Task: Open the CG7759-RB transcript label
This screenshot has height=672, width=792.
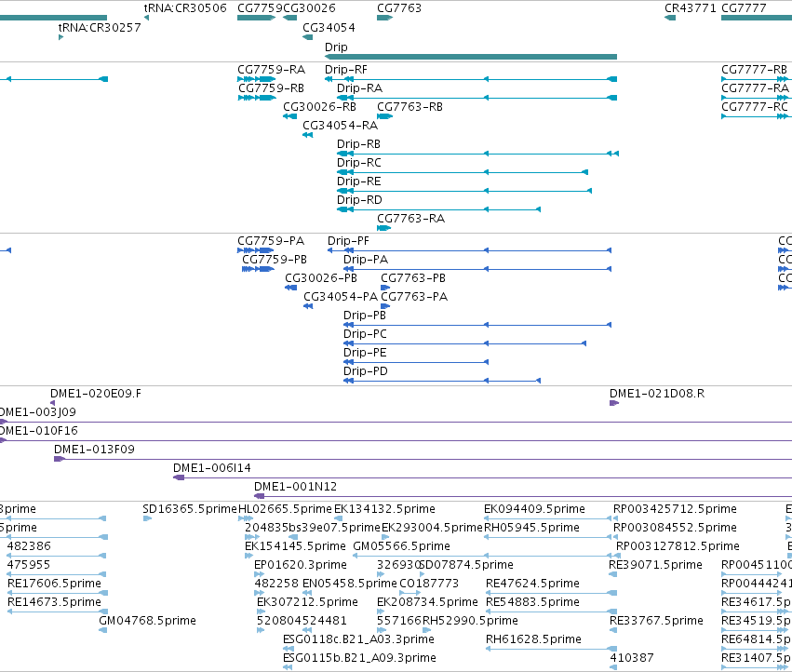Action: tap(271, 88)
